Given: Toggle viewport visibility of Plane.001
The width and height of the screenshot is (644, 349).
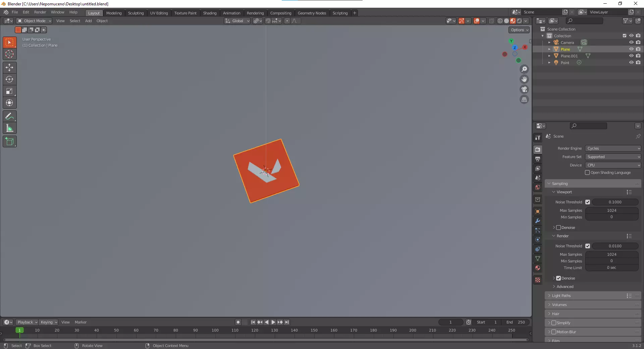Looking at the screenshot, I should [631, 56].
